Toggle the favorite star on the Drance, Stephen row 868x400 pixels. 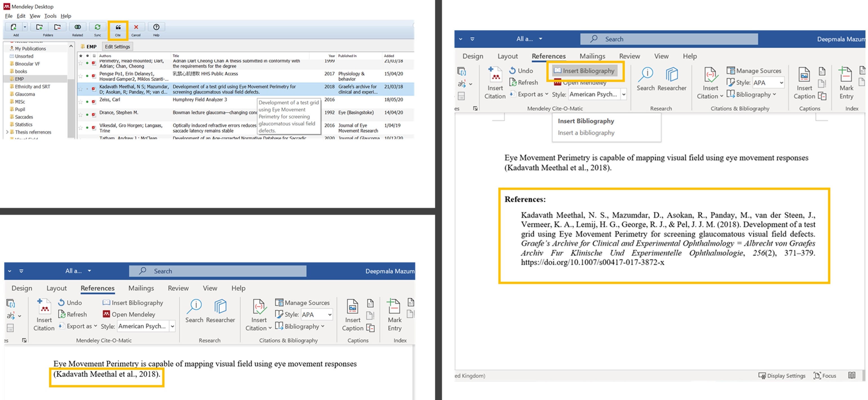click(81, 115)
